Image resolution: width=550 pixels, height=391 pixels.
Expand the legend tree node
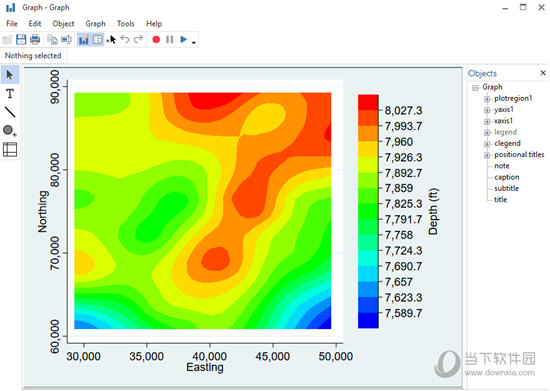(x=487, y=133)
